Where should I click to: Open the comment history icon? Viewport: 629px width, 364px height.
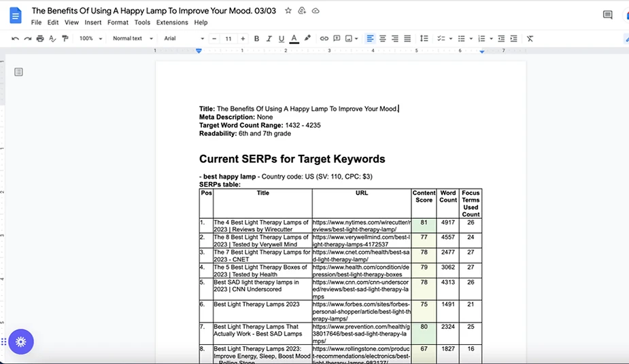pos(608,15)
